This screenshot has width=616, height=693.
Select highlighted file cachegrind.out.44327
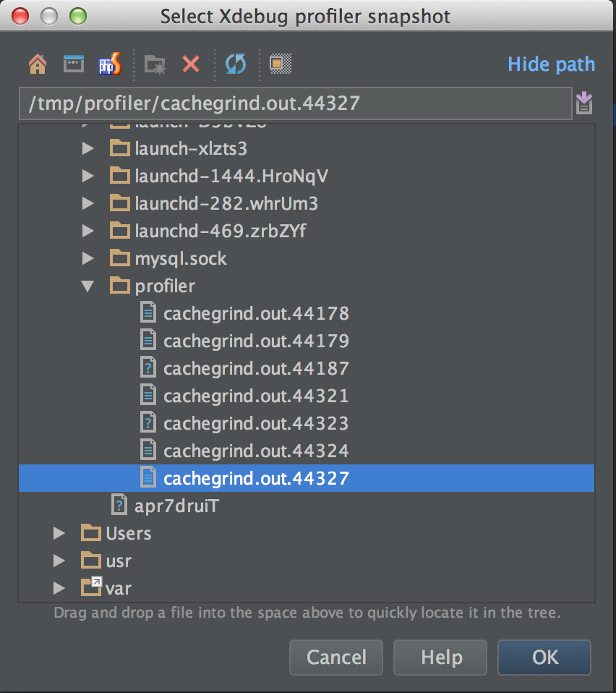pos(307,478)
